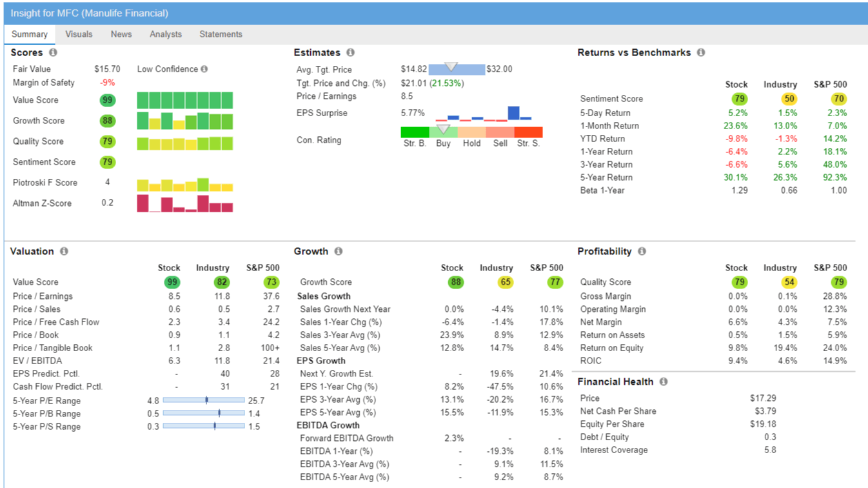
Task: Click the Insight for MFC title bar
Action: 436,13
